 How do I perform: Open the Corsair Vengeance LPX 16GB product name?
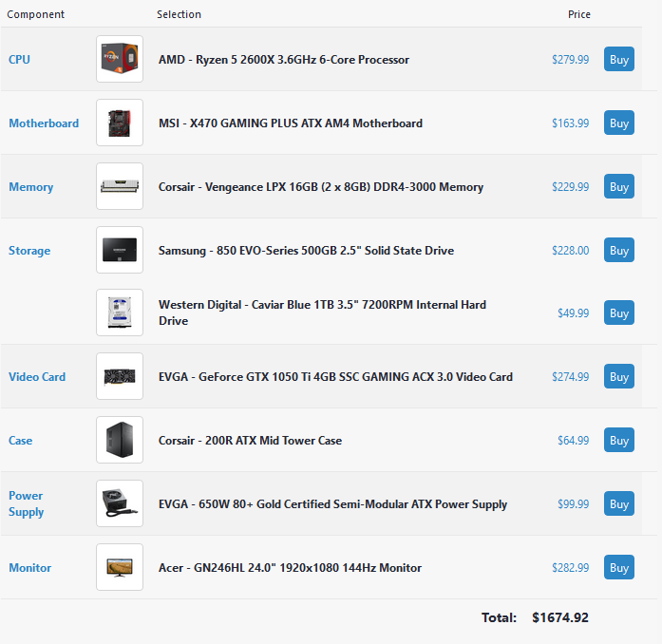321,187
